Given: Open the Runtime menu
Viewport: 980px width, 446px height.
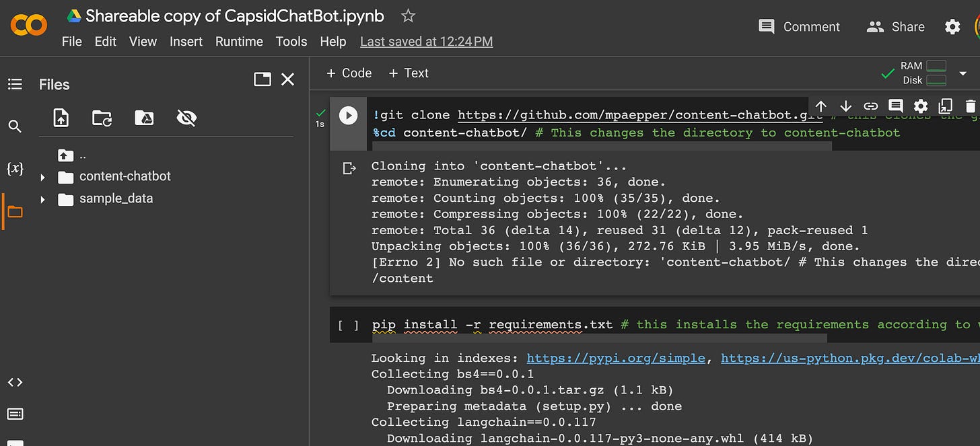Looking at the screenshot, I should point(239,42).
